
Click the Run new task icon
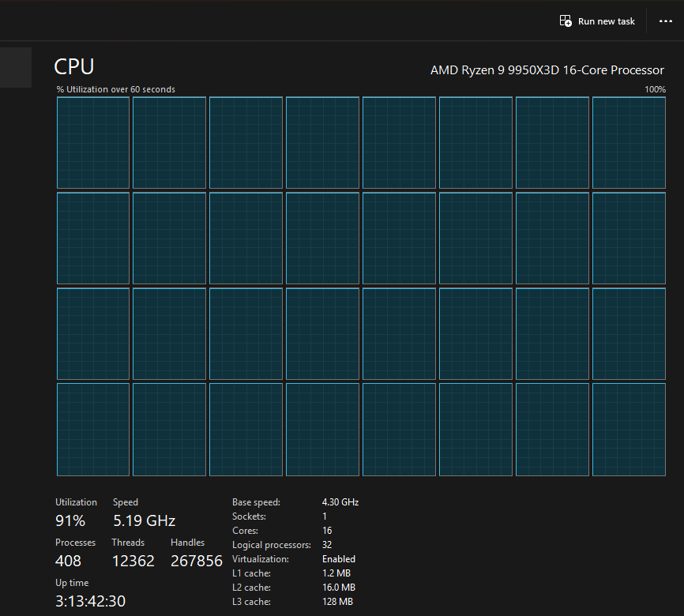pos(566,21)
